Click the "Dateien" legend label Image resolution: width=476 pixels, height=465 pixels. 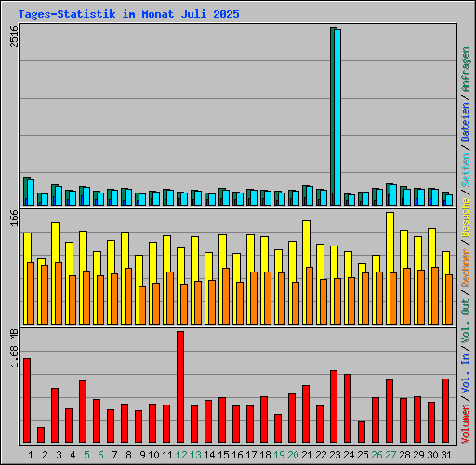pyautogui.click(x=466, y=123)
